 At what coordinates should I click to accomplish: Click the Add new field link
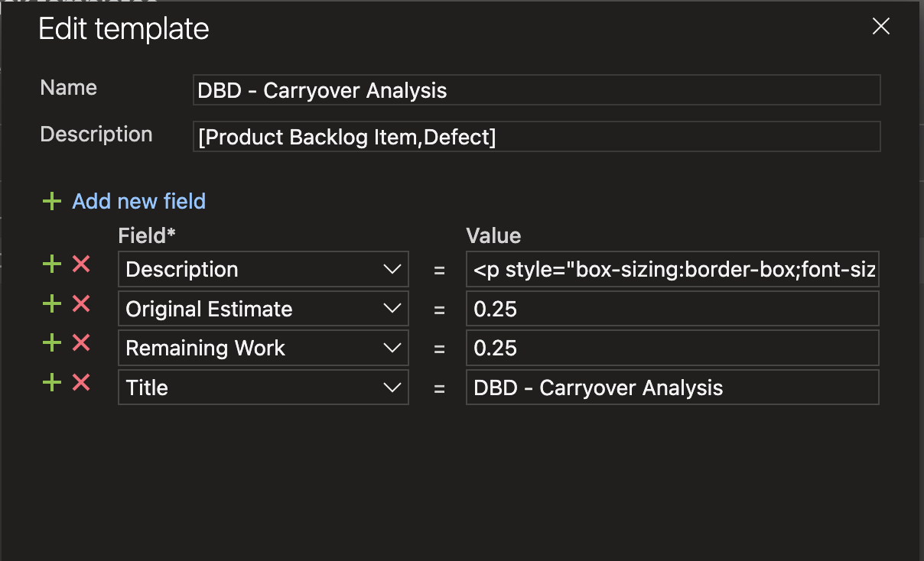(138, 202)
